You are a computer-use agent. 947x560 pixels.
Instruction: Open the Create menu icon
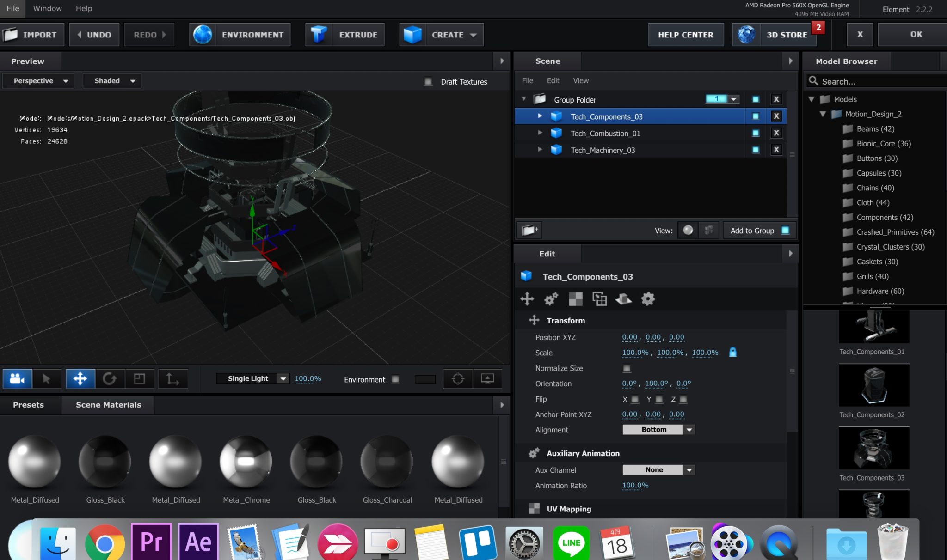[412, 34]
